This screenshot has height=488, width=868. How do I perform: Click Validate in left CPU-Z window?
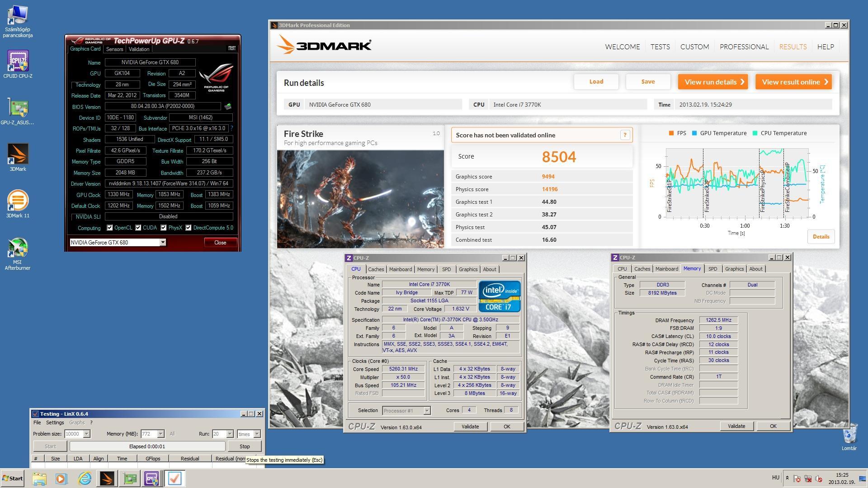(x=470, y=427)
